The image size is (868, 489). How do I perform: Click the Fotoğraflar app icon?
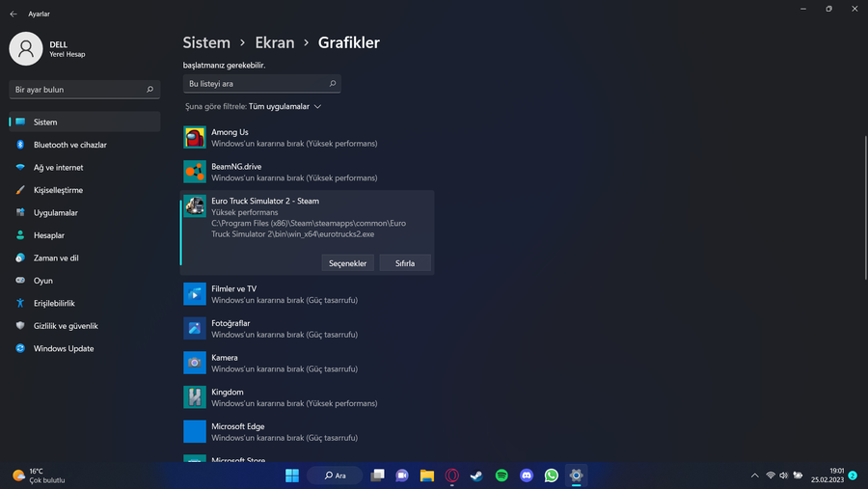[x=194, y=328]
